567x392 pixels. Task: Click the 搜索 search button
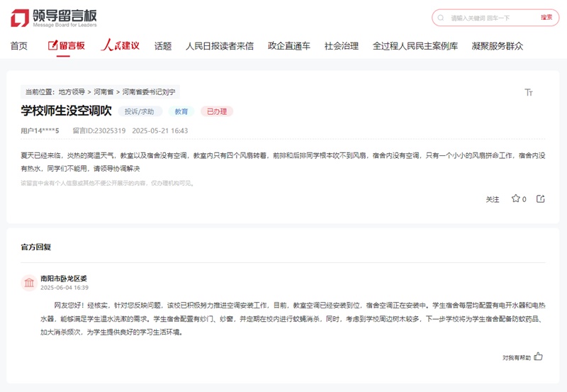coord(546,18)
